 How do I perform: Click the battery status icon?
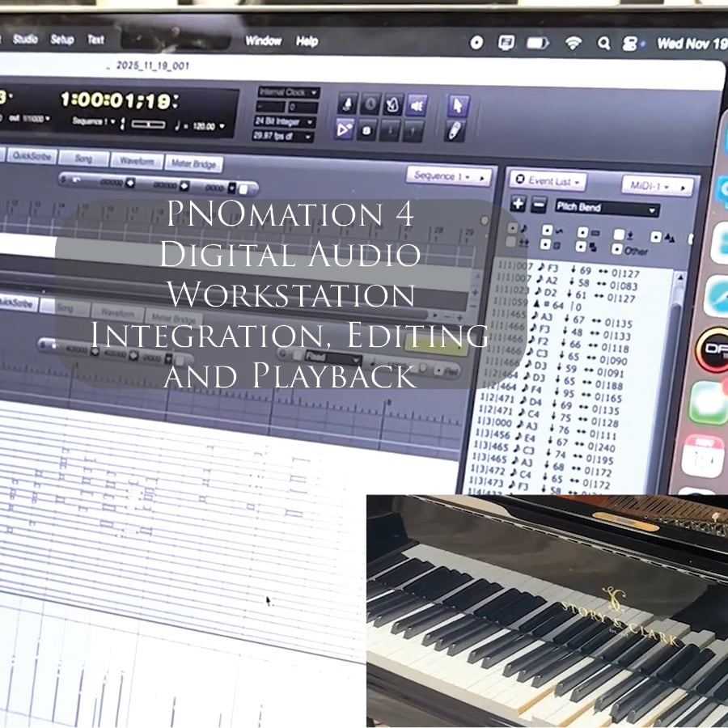pos(538,43)
